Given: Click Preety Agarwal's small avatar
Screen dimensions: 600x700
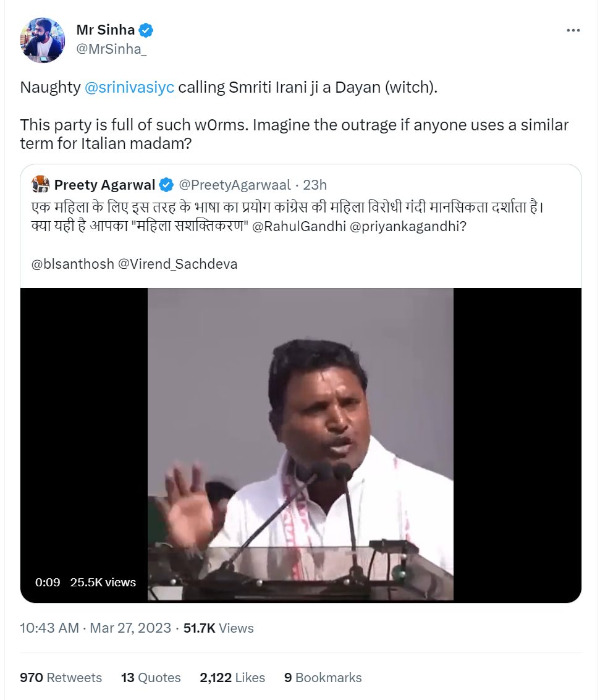Looking at the screenshot, I should (x=40, y=184).
